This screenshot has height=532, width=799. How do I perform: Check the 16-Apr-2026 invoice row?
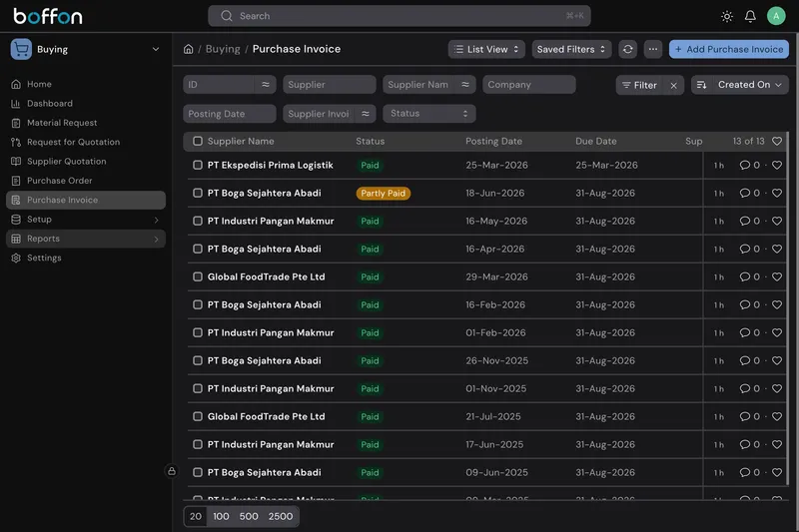pyautogui.click(x=198, y=249)
